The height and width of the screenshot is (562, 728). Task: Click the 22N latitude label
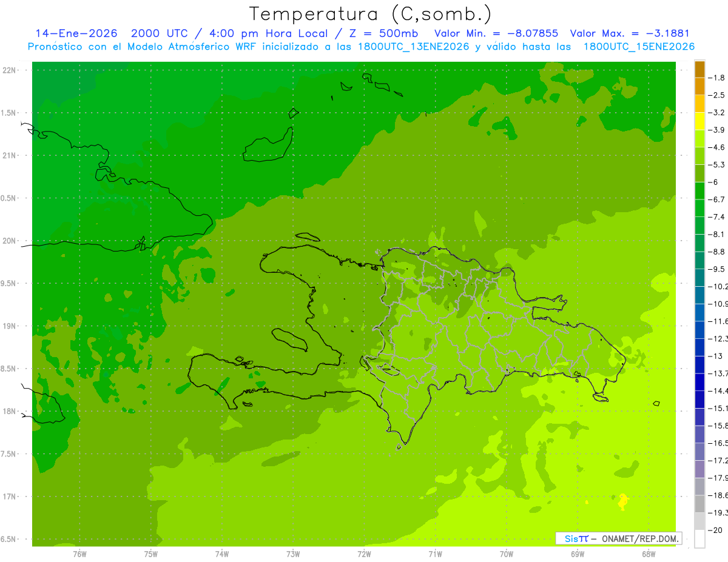[x=9, y=70]
